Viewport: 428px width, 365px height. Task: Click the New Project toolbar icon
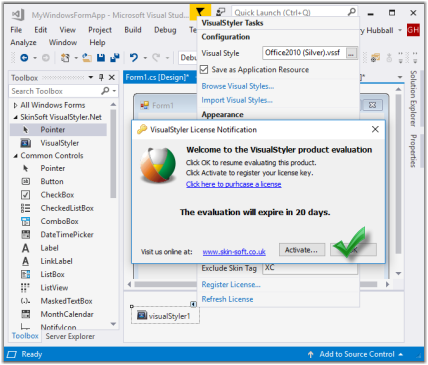pos(65,58)
